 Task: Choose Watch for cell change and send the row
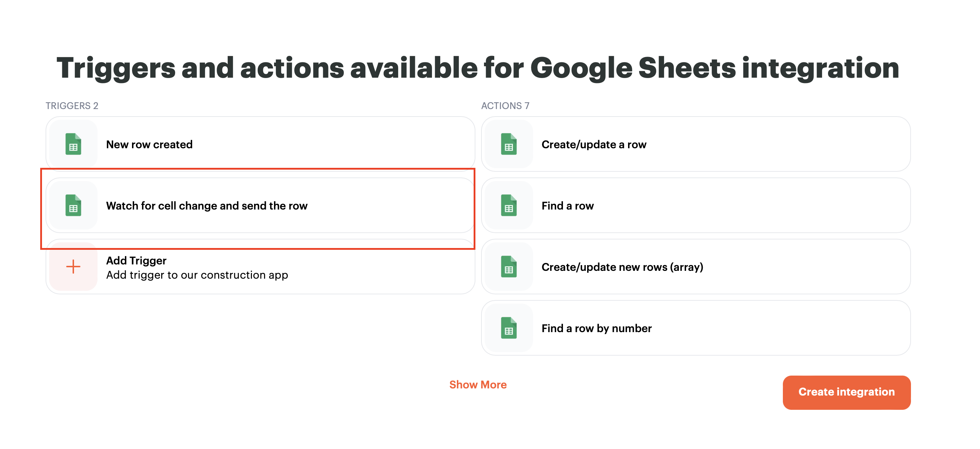(x=260, y=205)
